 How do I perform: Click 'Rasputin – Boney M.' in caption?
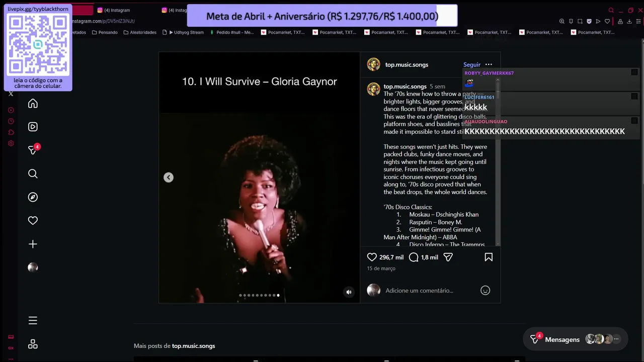(x=435, y=222)
